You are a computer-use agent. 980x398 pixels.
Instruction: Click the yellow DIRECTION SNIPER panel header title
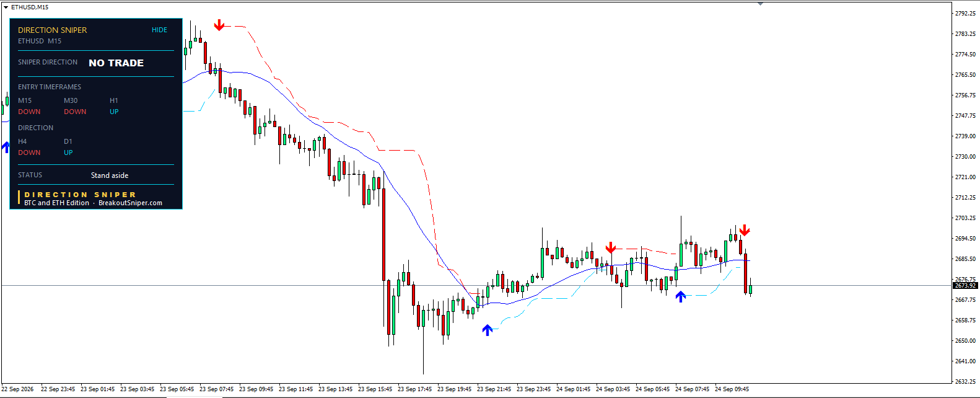point(52,30)
